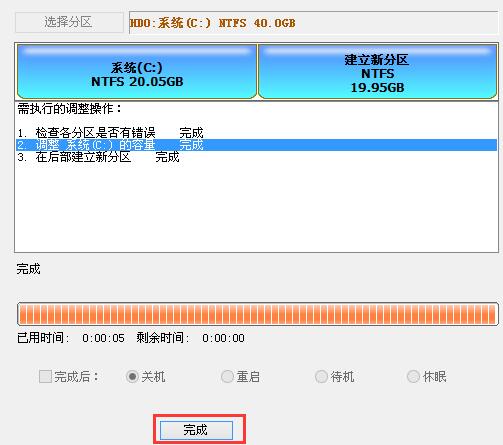Select operation 3 在后部建立新分区
The image size is (503, 445).
[98, 157]
